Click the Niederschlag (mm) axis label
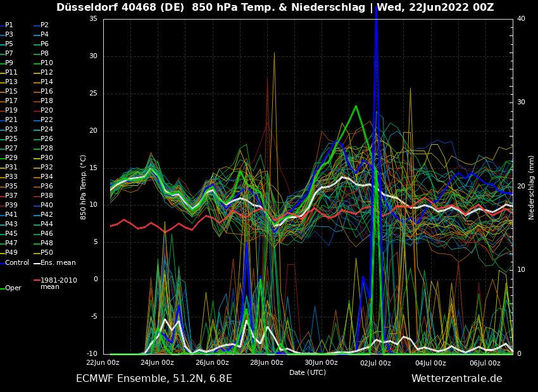Screen dimensions: 538x392 [x=532, y=187]
